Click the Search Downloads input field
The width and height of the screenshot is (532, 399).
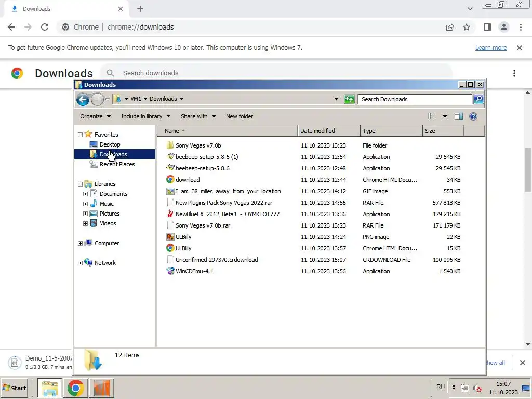pos(415,99)
